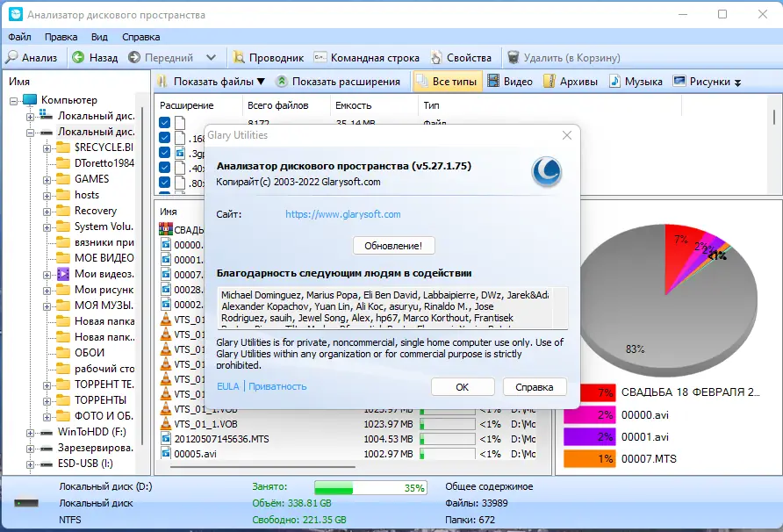Viewport: 783px width, 532px height.
Task: Click the application icon in title bar
Action: pyautogui.click(x=16, y=14)
